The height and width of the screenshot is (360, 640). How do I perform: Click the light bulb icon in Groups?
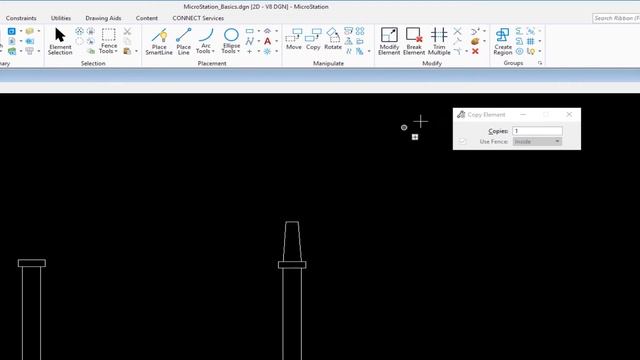[531, 51]
